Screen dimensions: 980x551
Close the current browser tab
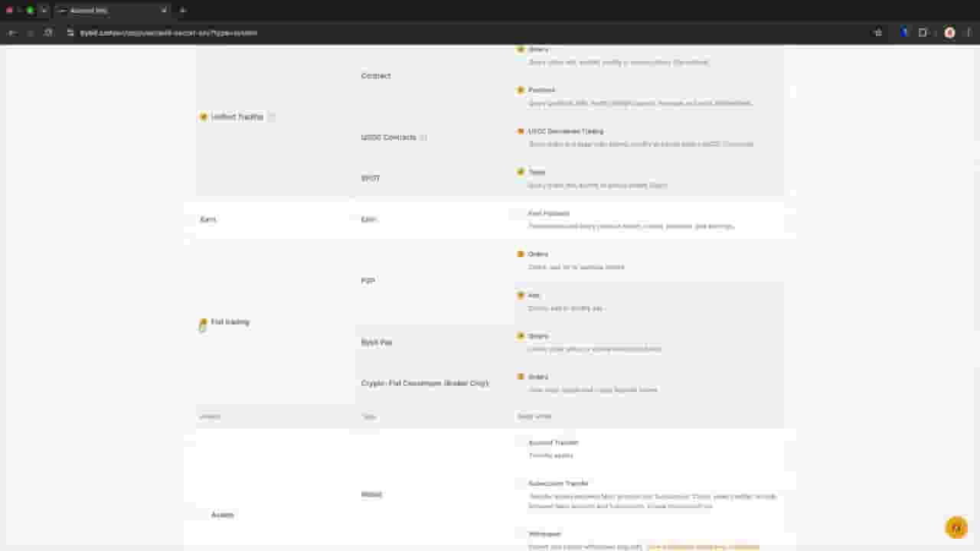coord(163,11)
